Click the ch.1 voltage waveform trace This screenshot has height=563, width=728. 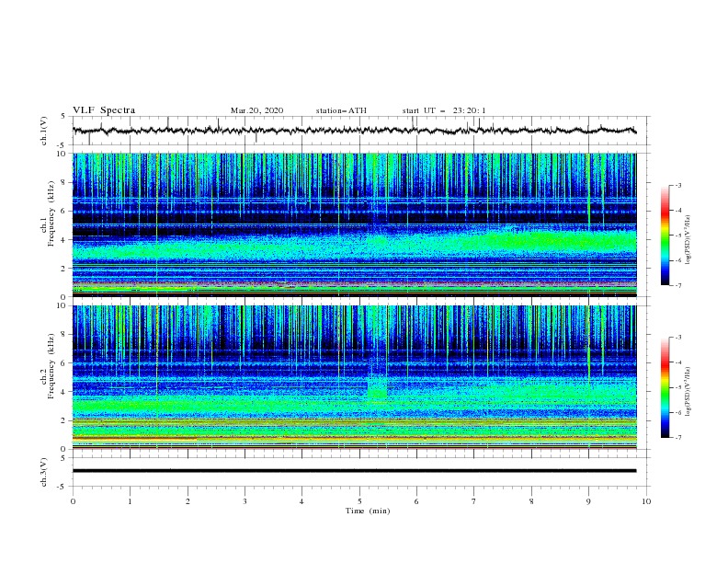(x=354, y=131)
